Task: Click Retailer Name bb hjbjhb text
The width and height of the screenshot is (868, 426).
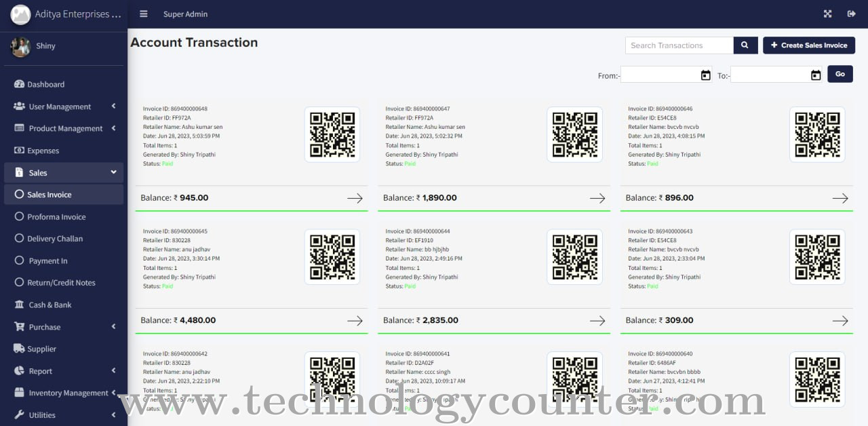Action: 417,250
